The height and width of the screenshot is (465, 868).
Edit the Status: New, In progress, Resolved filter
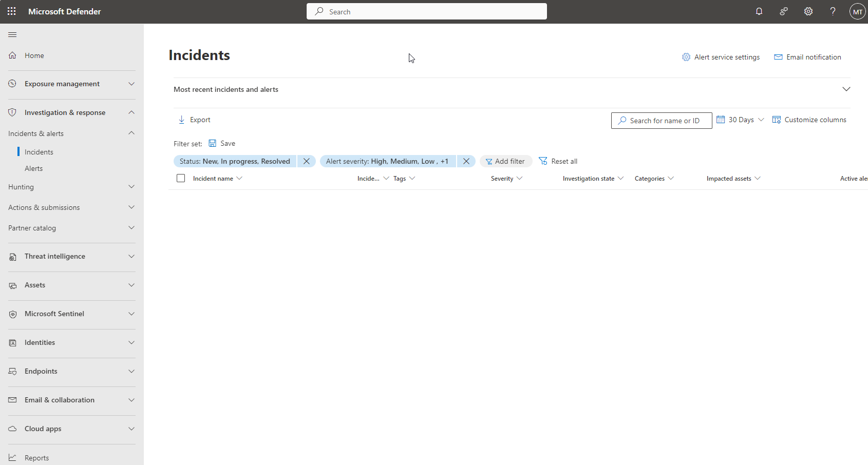(x=235, y=161)
